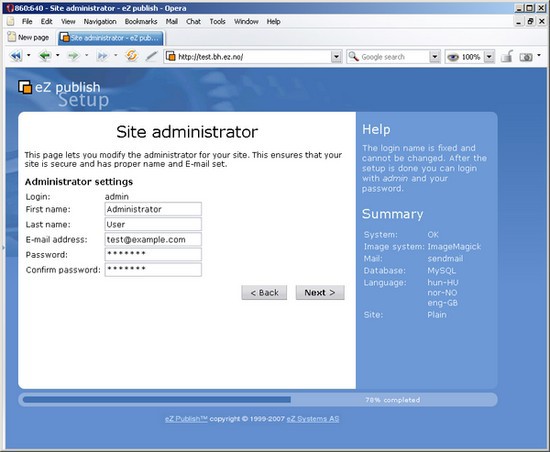Screen dimensions: 550x452
Task: Click the setup progress bar
Action: (258, 400)
